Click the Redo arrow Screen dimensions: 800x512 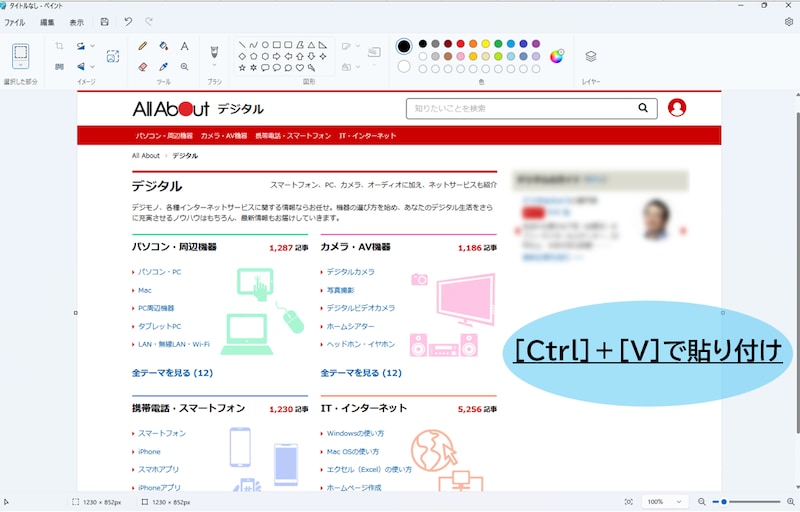coord(149,21)
